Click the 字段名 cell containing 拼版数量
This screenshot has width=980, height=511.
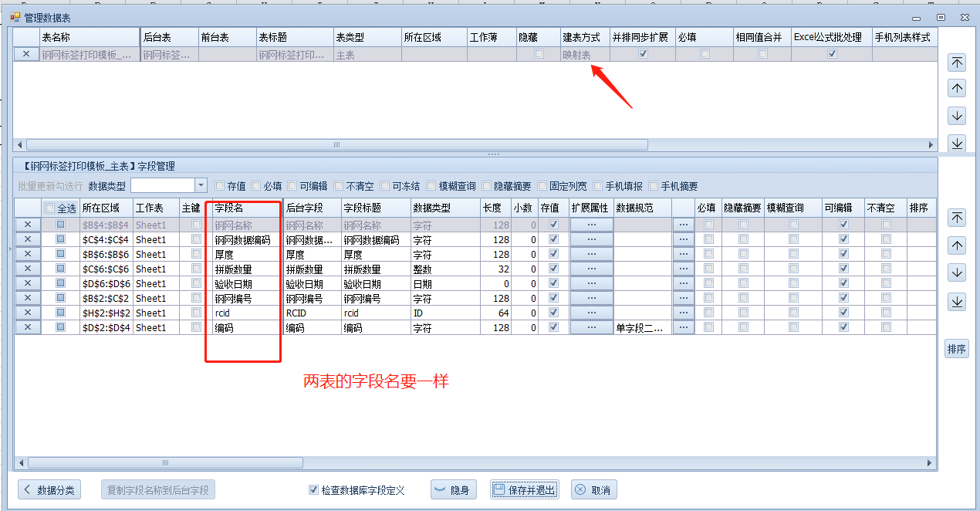(x=243, y=269)
